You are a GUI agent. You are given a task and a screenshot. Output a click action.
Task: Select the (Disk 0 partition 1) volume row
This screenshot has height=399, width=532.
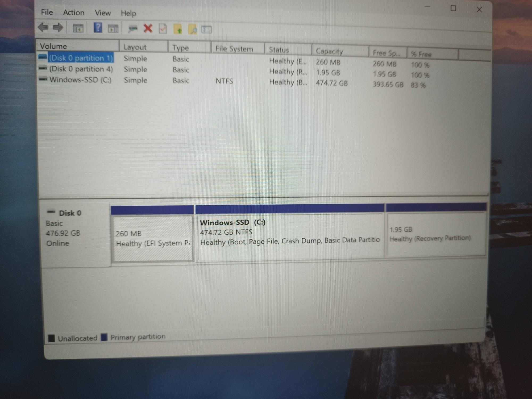81,58
